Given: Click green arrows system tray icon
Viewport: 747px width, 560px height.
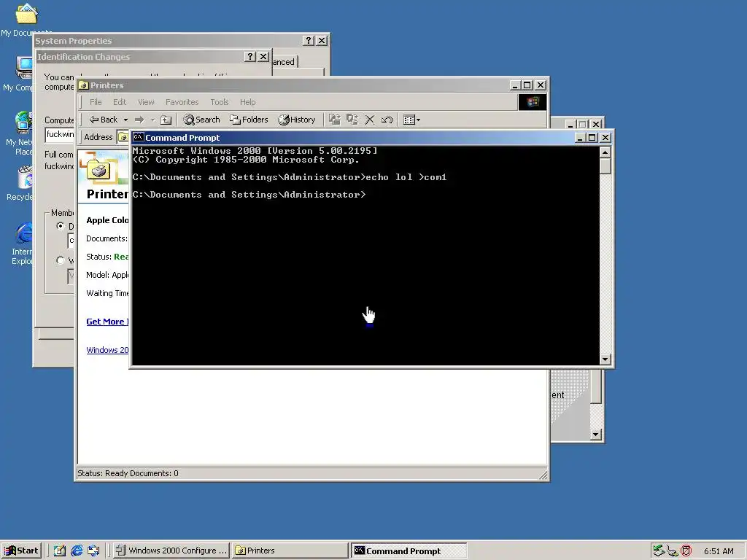Looking at the screenshot, I should (x=659, y=551).
